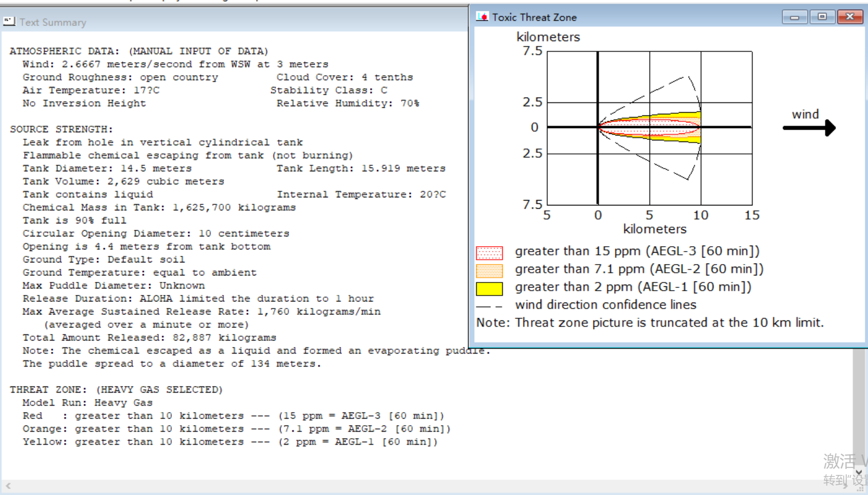Image resolution: width=868 pixels, height=495 pixels.
Task: Click the No Inversion Height text
Action: (x=84, y=103)
